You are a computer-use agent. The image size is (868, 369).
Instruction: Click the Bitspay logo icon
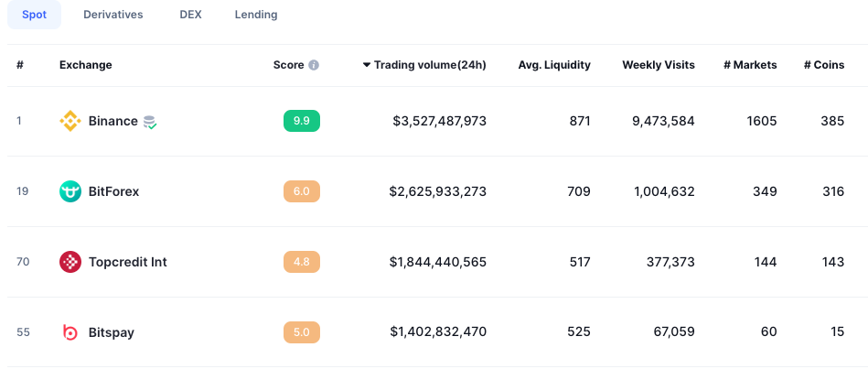[x=70, y=332]
